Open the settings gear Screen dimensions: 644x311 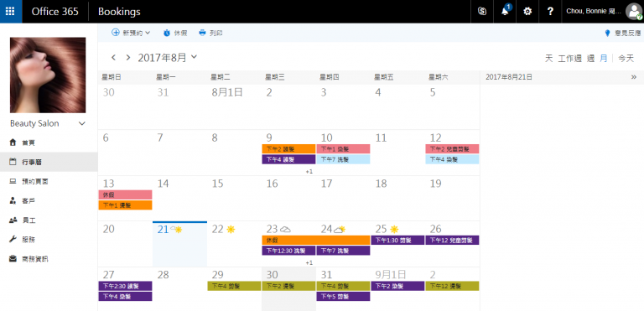[527, 12]
